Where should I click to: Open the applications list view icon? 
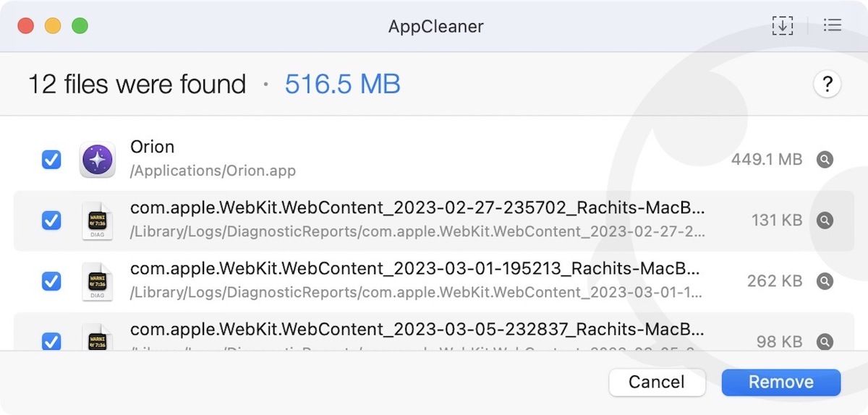click(x=833, y=26)
